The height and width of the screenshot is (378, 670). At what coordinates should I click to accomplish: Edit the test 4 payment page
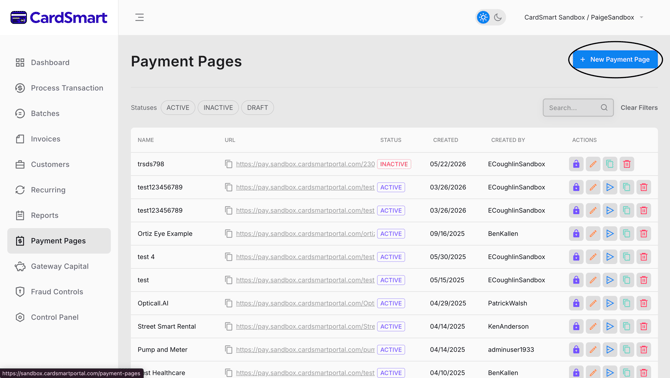[x=593, y=257]
